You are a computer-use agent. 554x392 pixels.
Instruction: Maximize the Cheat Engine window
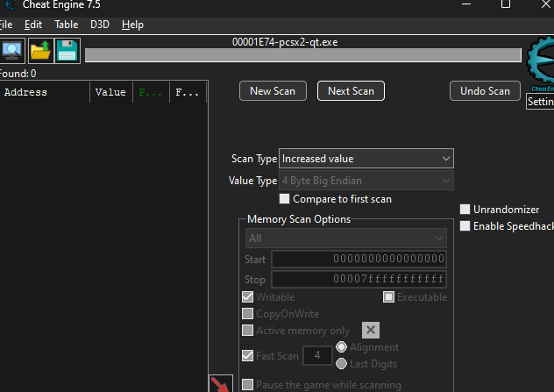tap(506, 4)
